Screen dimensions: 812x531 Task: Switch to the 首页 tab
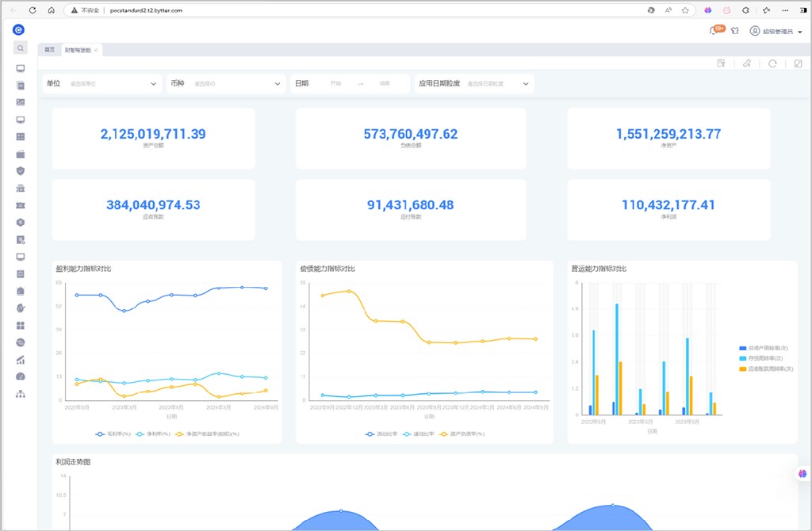(x=49, y=50)
